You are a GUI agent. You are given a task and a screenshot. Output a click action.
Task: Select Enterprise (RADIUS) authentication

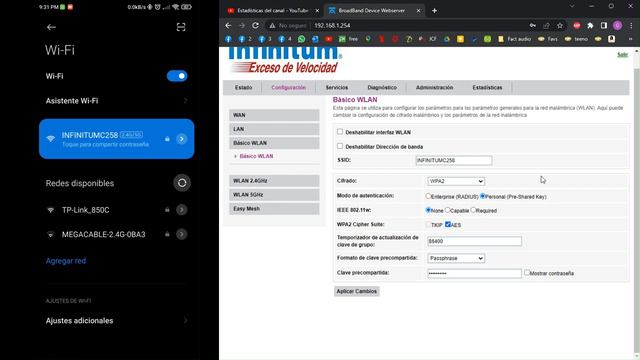tap(428, 196)
